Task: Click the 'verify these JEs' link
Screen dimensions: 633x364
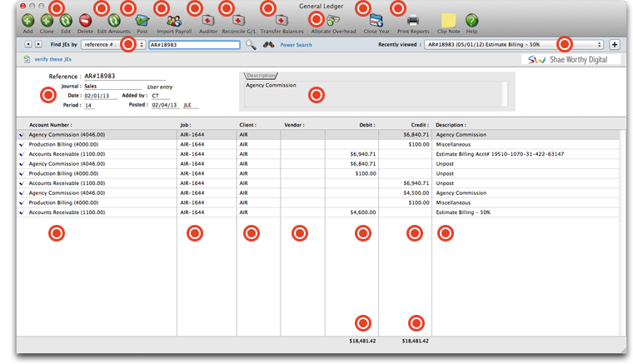Action: [52, 60]
